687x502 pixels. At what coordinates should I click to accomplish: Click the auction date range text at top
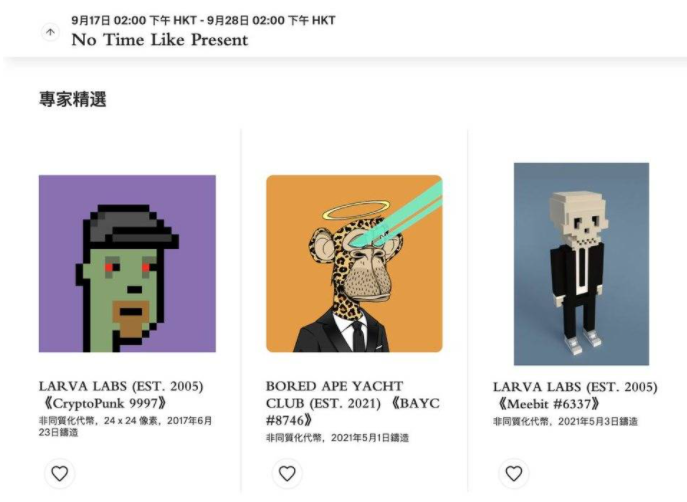click(203, 20)
